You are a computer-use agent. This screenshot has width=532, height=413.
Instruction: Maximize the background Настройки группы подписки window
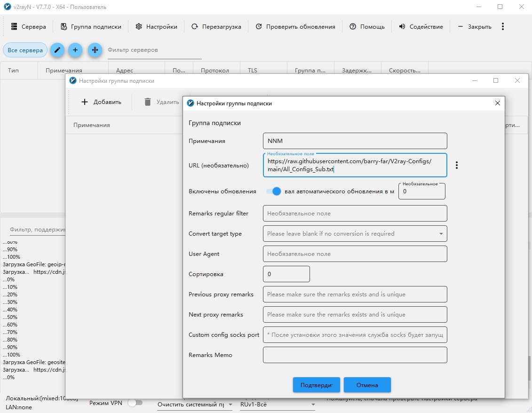(496, 80)
